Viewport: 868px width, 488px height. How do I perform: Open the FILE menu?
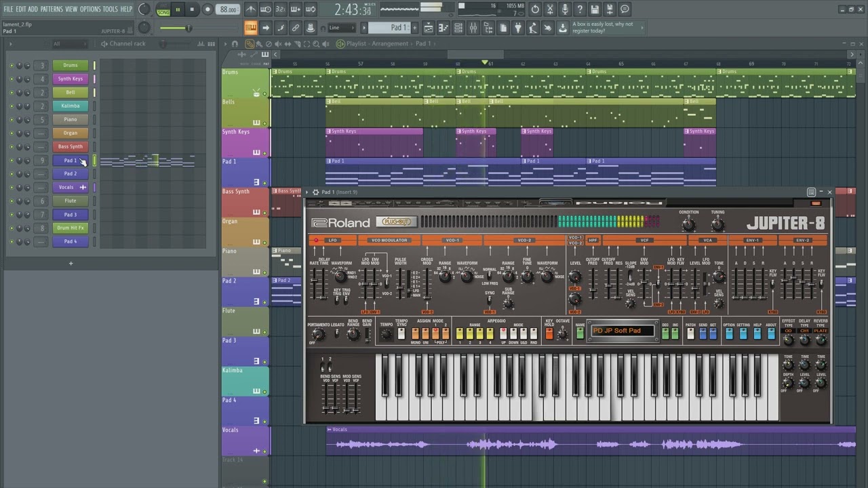tap(8, 9)
